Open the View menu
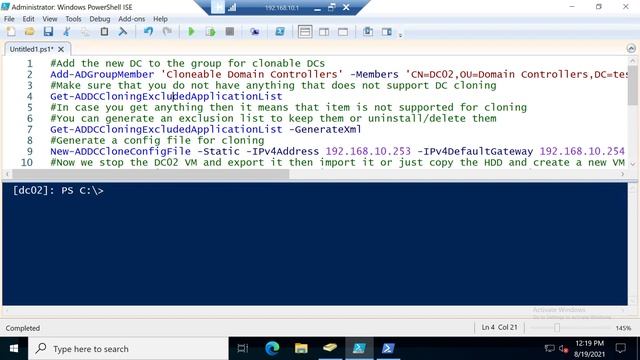640x360 pixels. coord(50,19)
